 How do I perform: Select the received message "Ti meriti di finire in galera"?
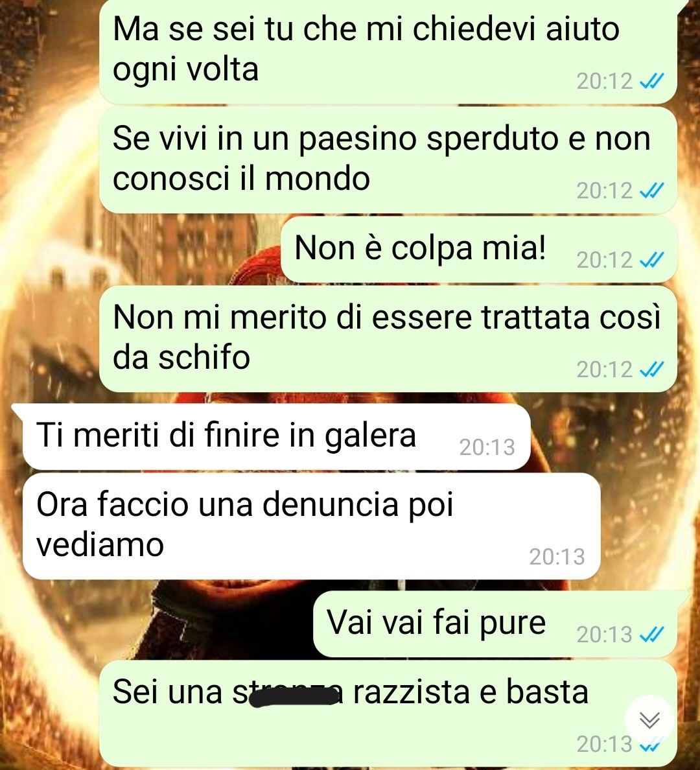coord(277,437)
